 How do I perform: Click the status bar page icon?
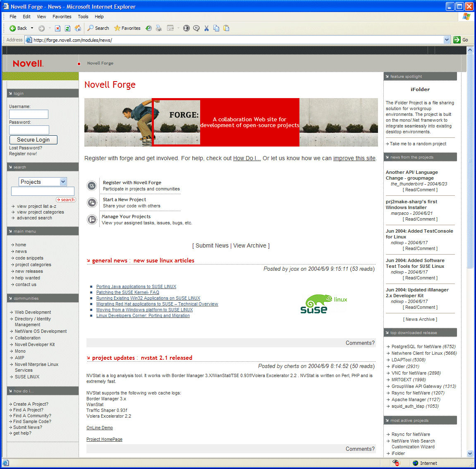pyautogui.click(x=5, y=463)
